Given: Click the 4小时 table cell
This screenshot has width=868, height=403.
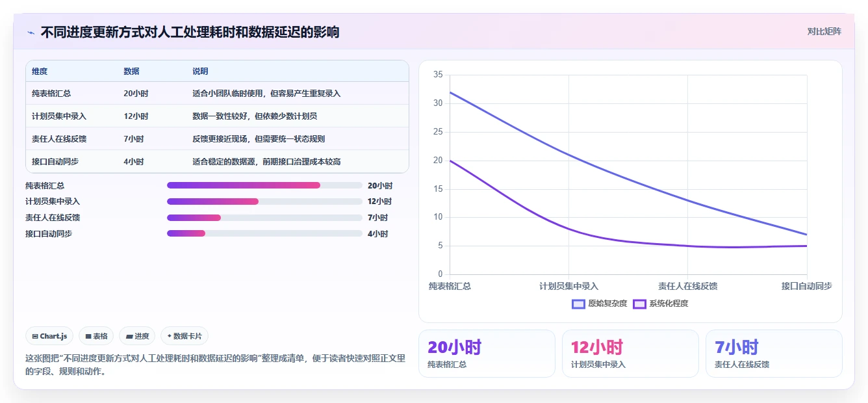Looking at the screenshot, I should click(134, 162).
